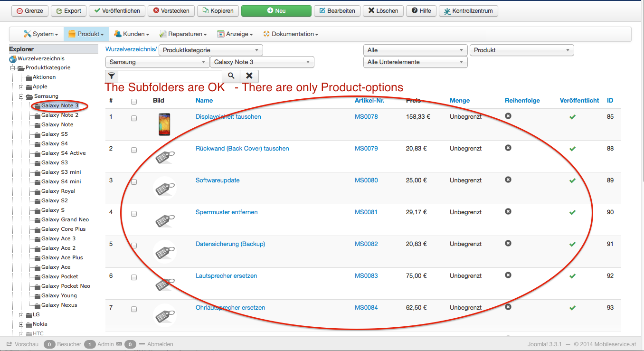
Task: Click the Hilfe button
Action: pos(421,11)
